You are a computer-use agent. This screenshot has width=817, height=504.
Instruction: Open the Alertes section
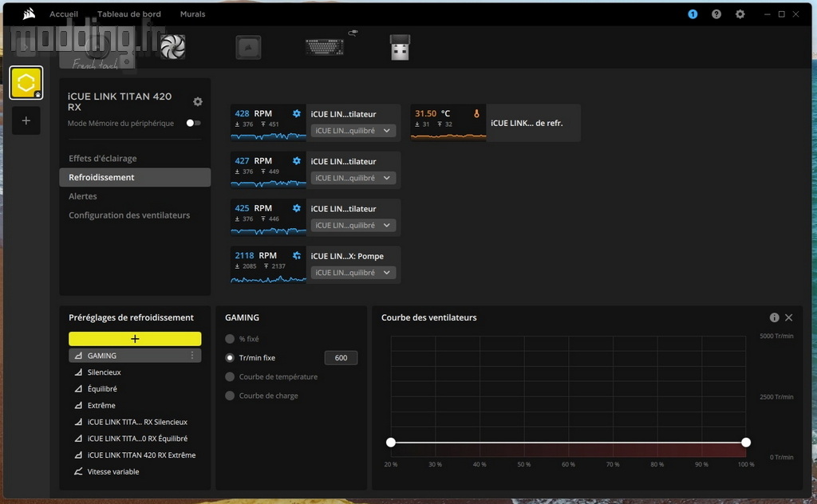tap(83, 196)
